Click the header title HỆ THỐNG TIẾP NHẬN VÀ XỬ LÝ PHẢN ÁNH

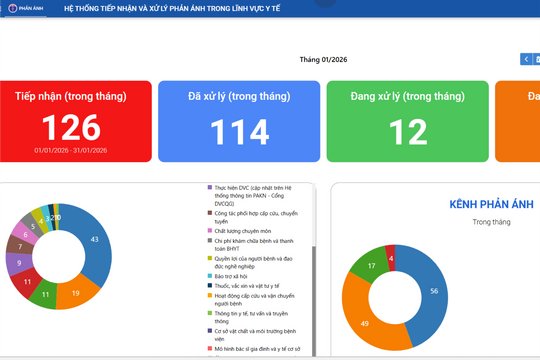click(172, 9)
